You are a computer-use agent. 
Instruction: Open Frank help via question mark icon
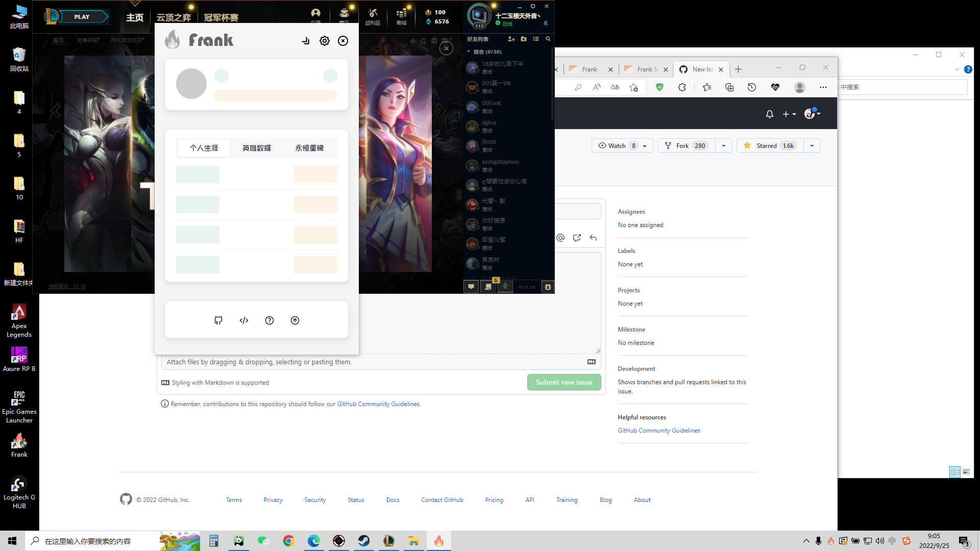[269, 320]
